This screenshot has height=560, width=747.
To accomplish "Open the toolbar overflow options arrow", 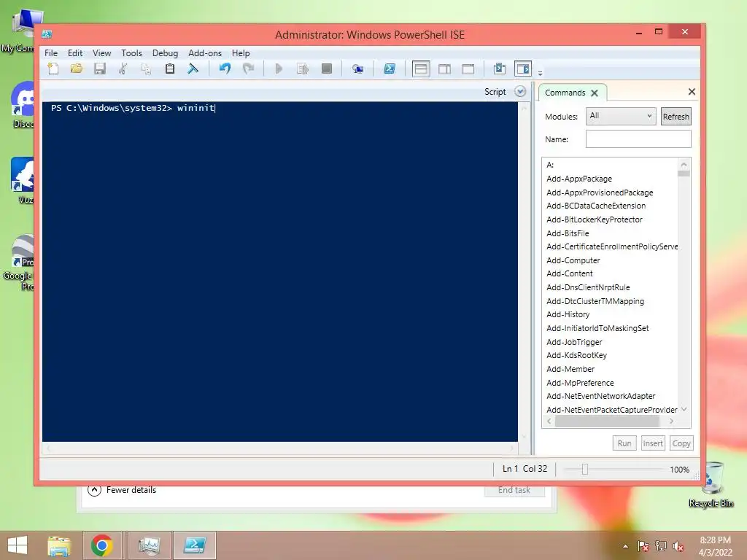I will [541, 74].
